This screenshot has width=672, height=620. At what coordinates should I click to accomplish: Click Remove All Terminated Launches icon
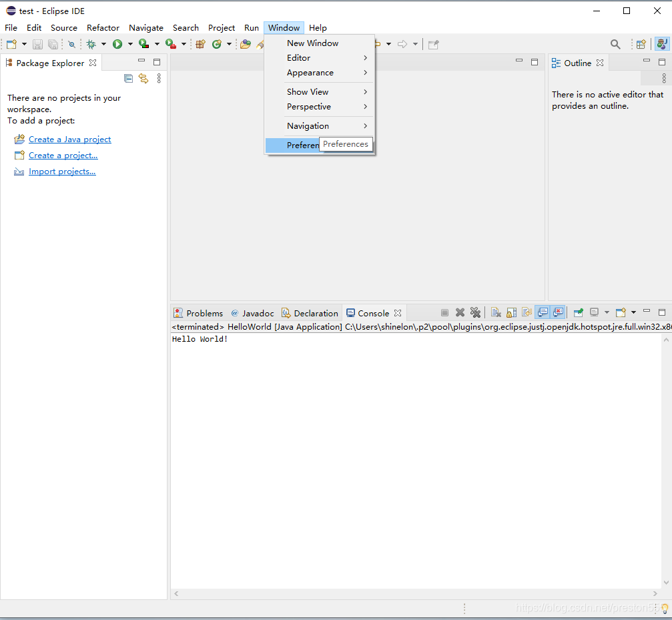click(x=475, y=313)
